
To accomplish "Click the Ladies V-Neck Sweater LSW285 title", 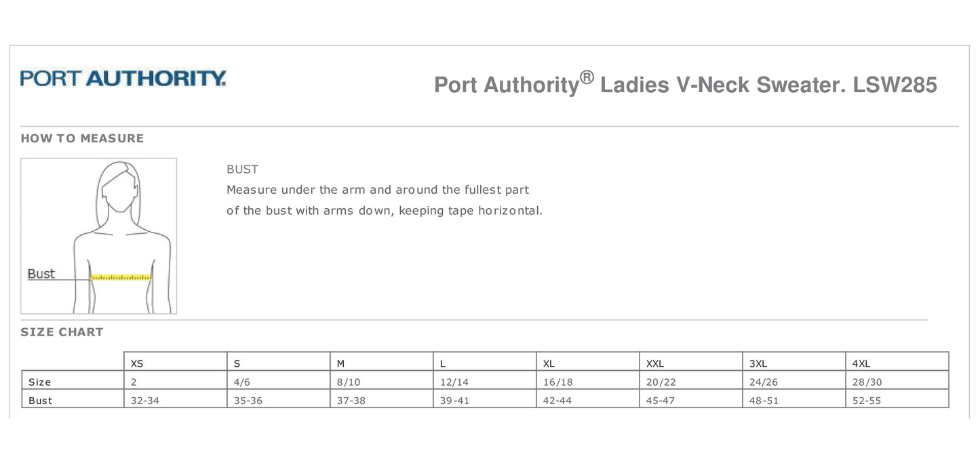I will click(x=685, y=84).
